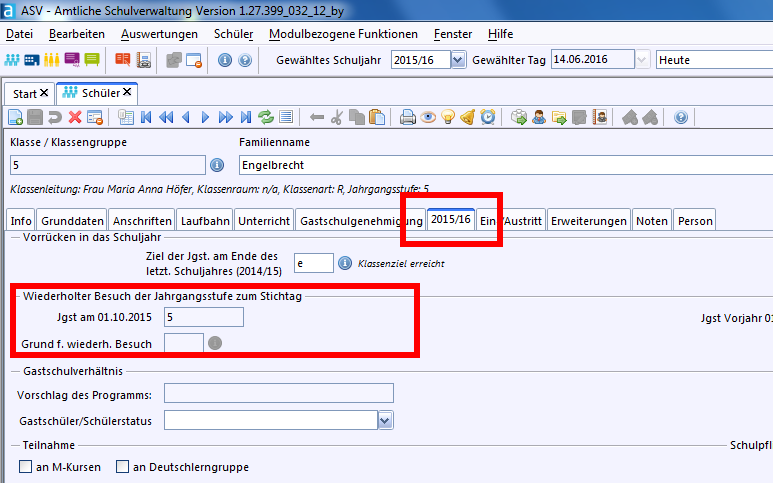The height and width of the screenshot is (483, 773).
Task: Open the Gewähltes Schuljahr dropdown
Action: (x=458, y=60)
